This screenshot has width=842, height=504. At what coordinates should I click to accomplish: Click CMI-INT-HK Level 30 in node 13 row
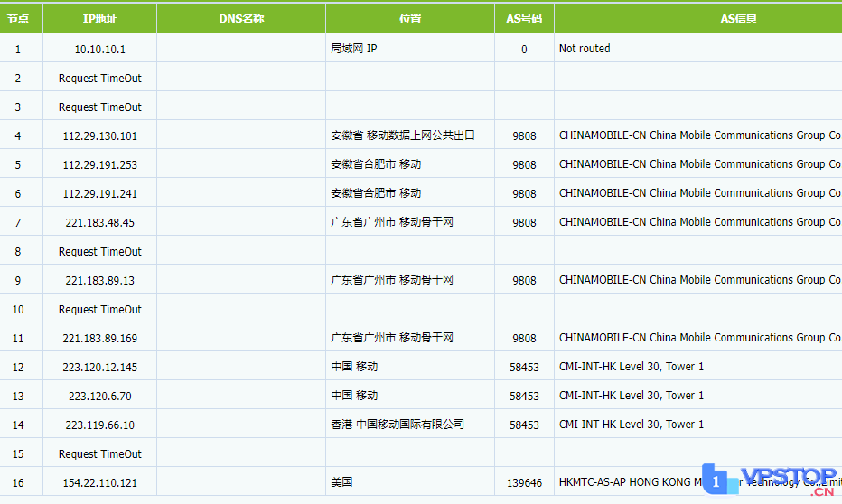click(x=631, y=397)
